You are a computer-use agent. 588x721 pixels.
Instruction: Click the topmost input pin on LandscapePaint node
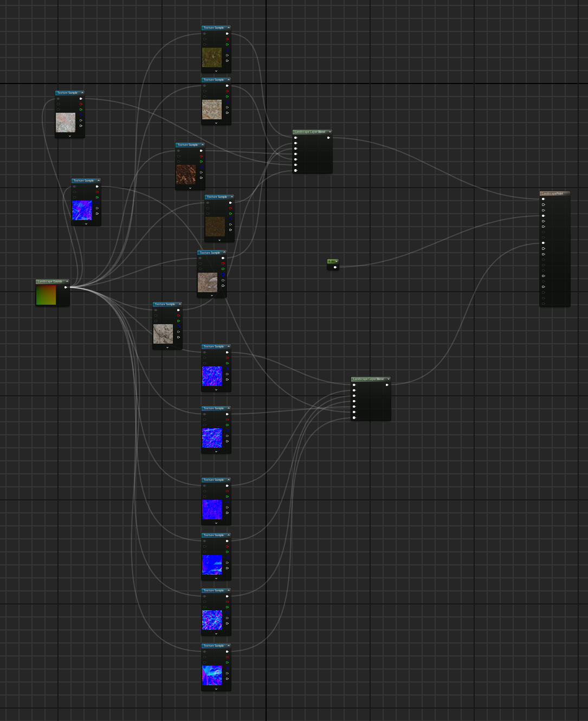(543, 199)
